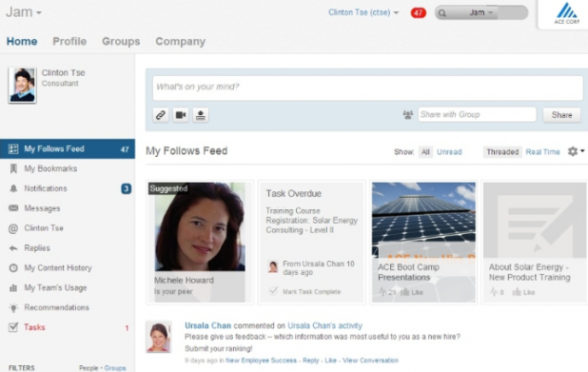Screen dimensions: 588x372
Task: Show only Unread feed items
Action: [x=449, y=152]
